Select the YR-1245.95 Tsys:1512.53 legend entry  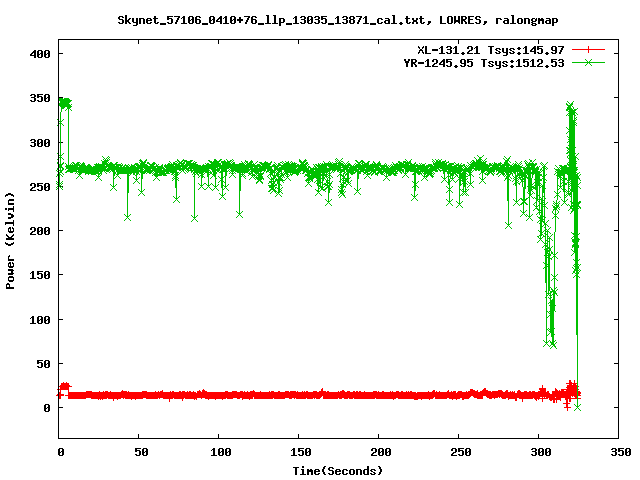[x=484, y=63]
